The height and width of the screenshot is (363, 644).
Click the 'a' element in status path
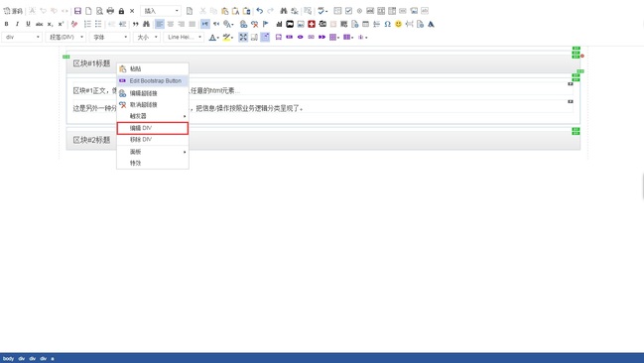tap(53, 358)
